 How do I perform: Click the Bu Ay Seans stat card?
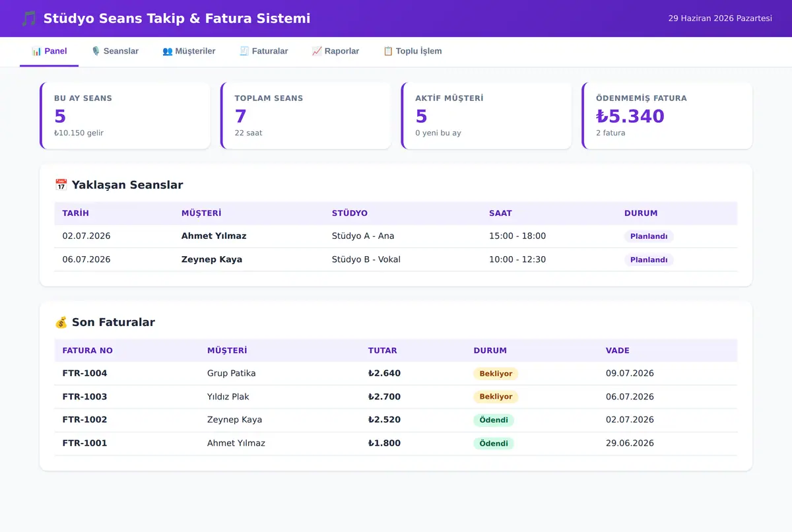(125, 116)
